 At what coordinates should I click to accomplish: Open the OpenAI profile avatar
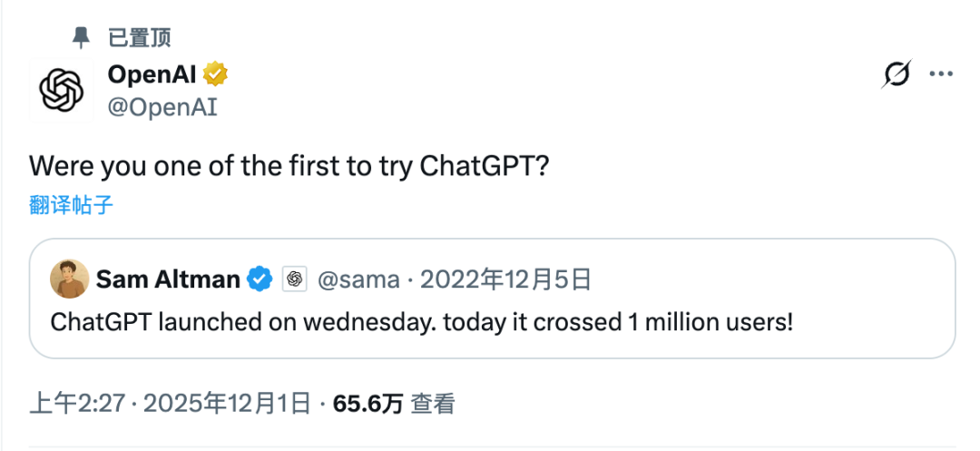[x=62, y=92]
